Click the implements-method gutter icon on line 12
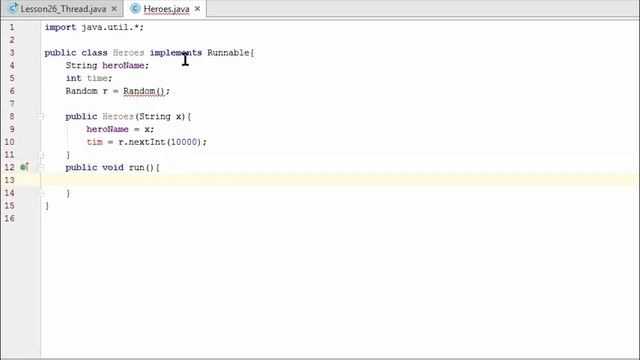This screenshot has height=360, width=640. tap(24, 167)
